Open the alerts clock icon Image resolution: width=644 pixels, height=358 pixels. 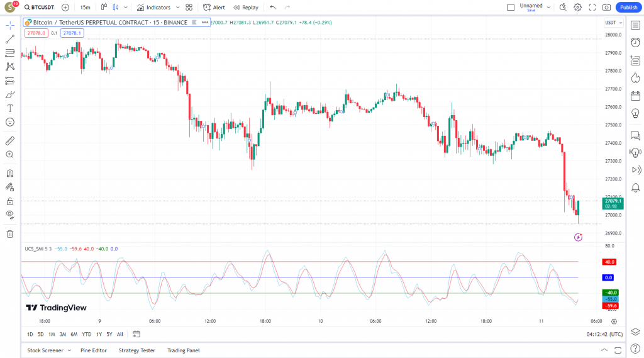[x=635, y=43]
